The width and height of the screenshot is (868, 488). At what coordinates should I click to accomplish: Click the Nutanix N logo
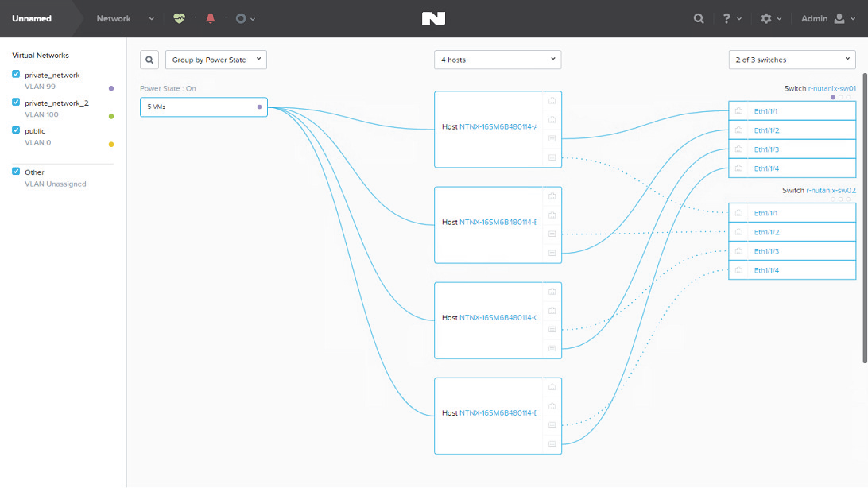[433, 18]
